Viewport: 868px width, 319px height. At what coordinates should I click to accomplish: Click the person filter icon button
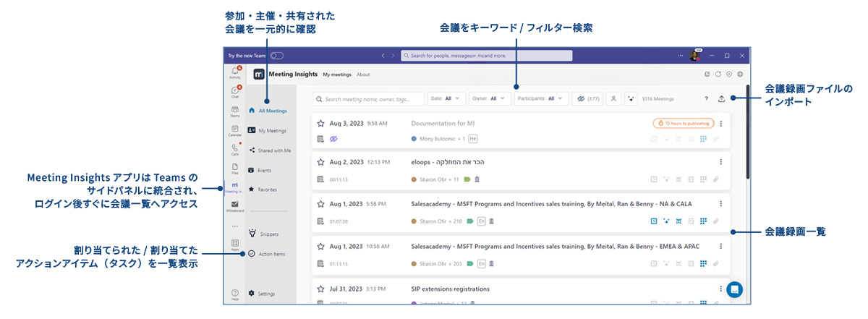coord(613,98)
